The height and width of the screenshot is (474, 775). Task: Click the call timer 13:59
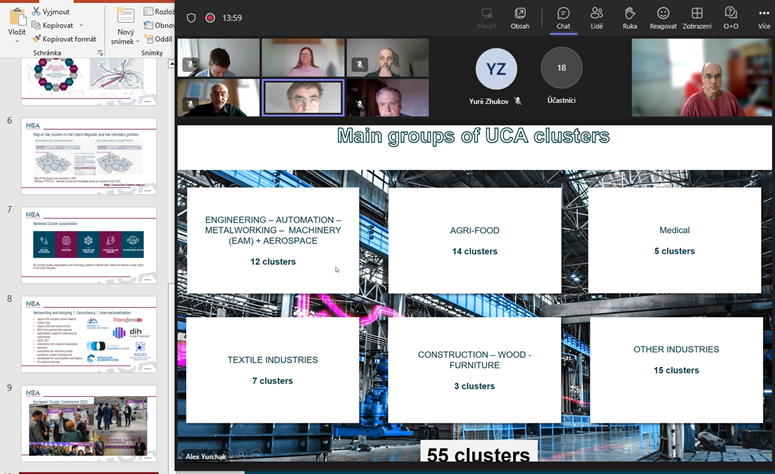[232, 18]
